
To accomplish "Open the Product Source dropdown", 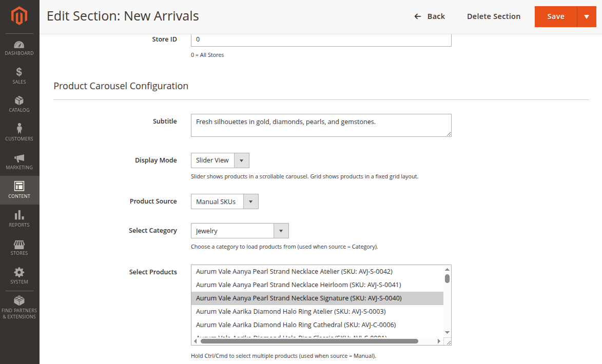I will pyautogui.click(x=225, y=201).
